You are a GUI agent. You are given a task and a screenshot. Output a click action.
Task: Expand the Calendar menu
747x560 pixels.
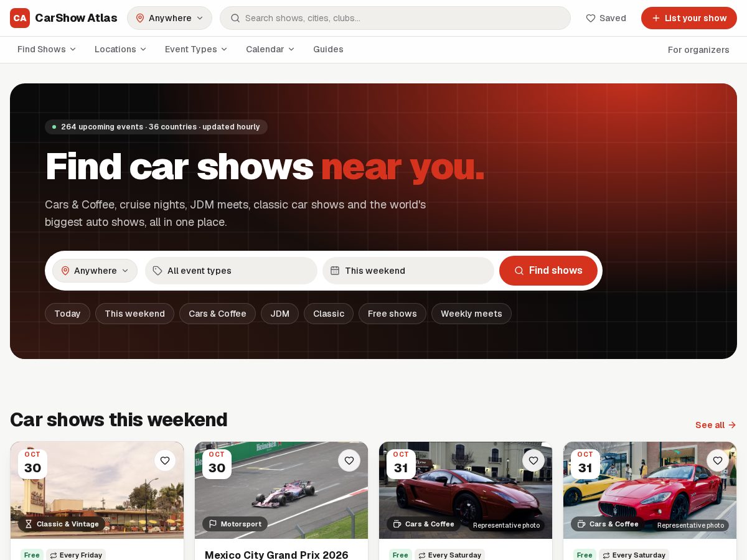tap(270, 49)
